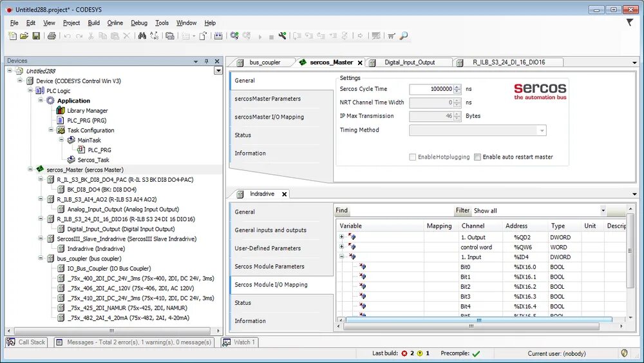Toggle the EnableHotplugging checkbox
The width and height of the screenshot is (644, 363).
coord(413,157)
